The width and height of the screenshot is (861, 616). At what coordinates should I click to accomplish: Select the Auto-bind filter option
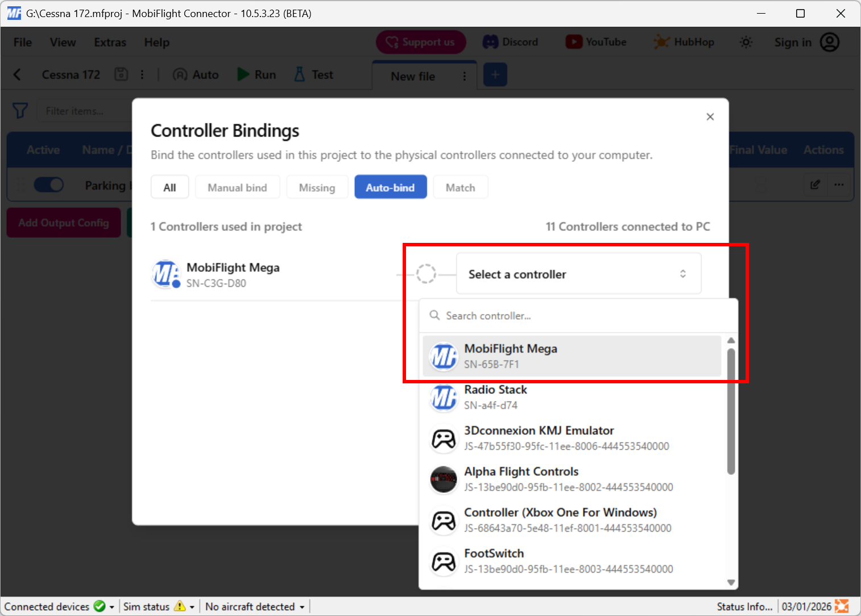coord(391,187)
